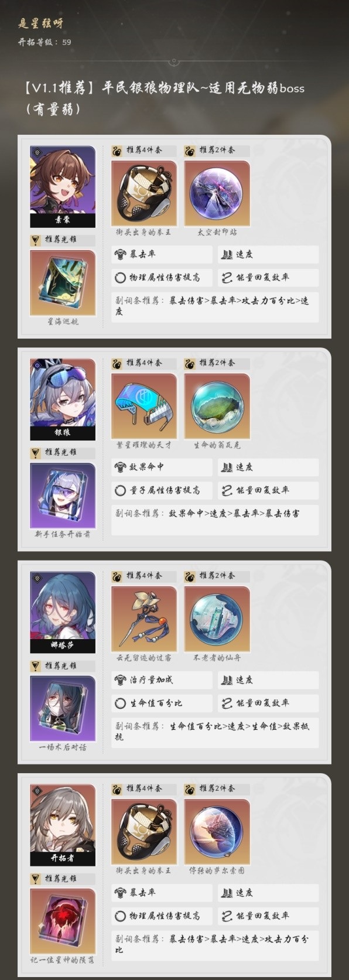Open the 停转的萨尔索图 ornament icon
Screen dimensions: 349x980
point(217,831)
